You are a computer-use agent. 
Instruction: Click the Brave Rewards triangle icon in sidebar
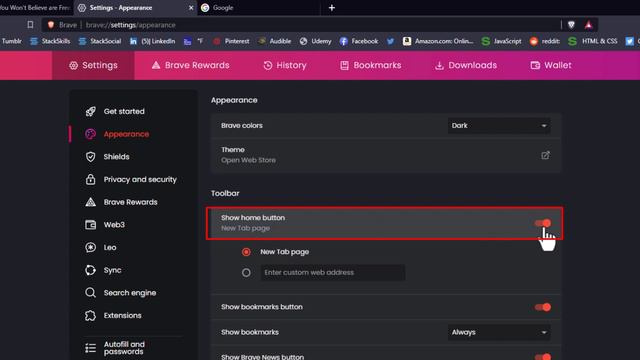(x=91, y=202)
